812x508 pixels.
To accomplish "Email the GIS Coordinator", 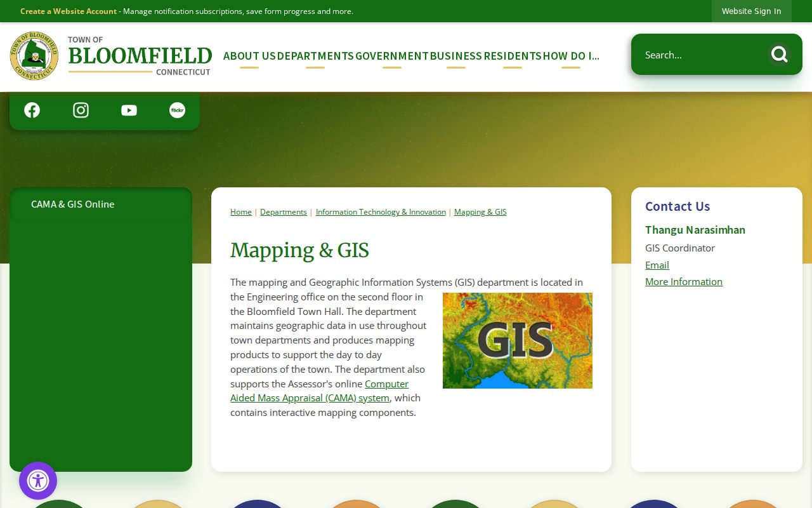I will [657, 265].
